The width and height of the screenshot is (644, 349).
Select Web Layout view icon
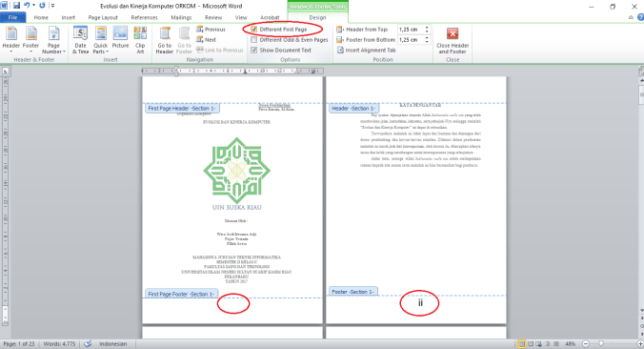[539, 343]
